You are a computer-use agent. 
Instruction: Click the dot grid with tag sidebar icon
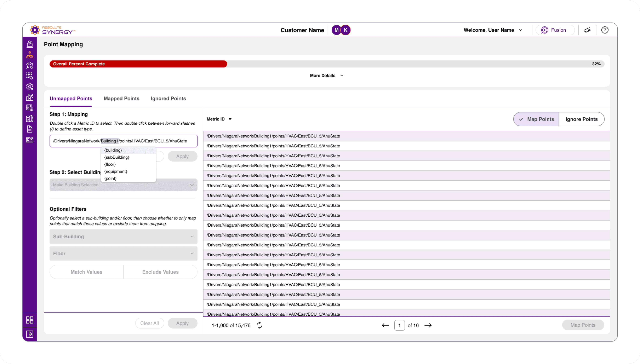(30, 76)
